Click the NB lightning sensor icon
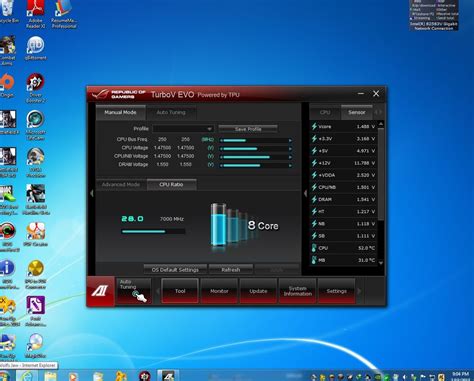The width and height of the screenshot is (474, 381). (314, 224)
